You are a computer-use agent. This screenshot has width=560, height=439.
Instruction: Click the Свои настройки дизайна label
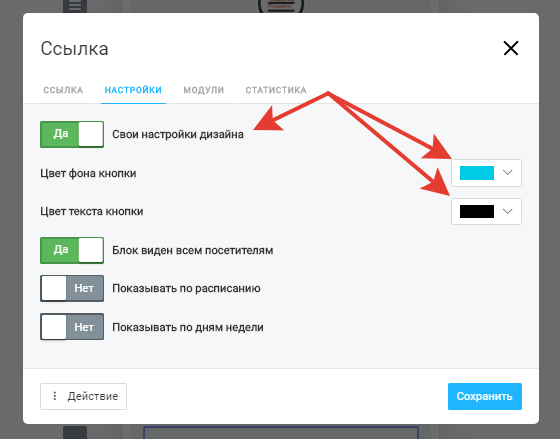click(x=178, y=135)
